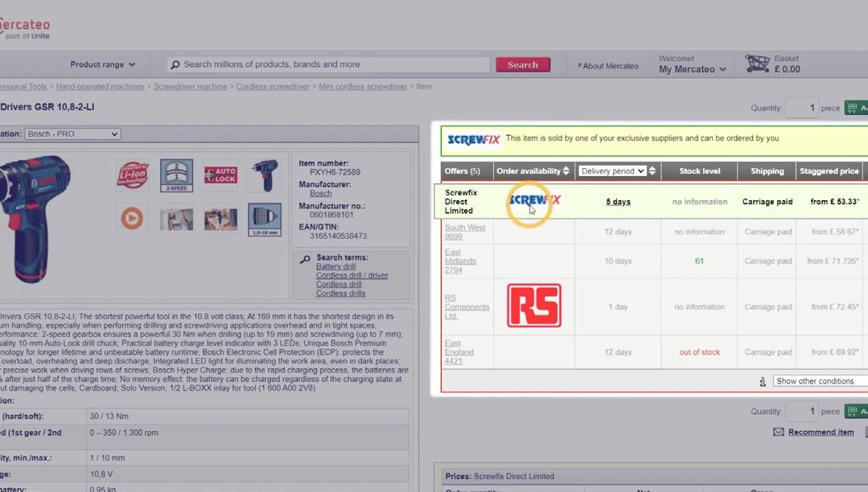Open the Cordless screwdriver breadcrumb
The image size is (868, 492).
[273, 86]
